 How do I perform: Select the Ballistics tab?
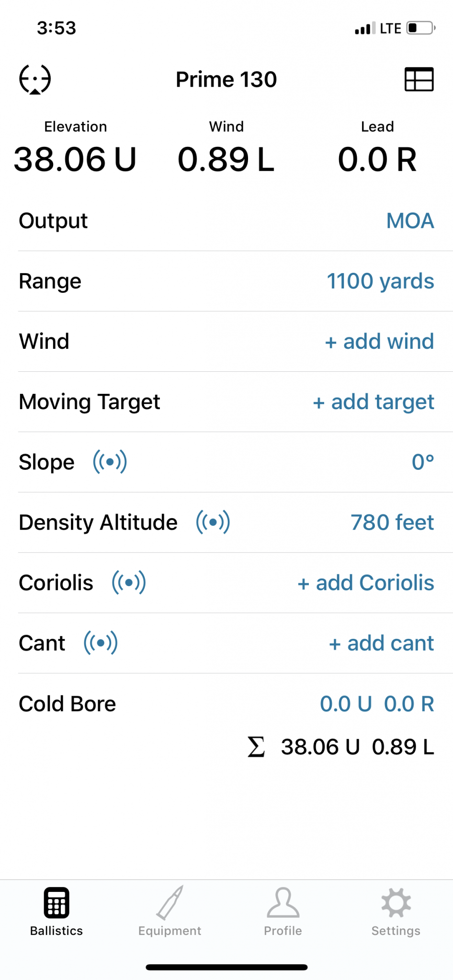click(x=57, y=911)
